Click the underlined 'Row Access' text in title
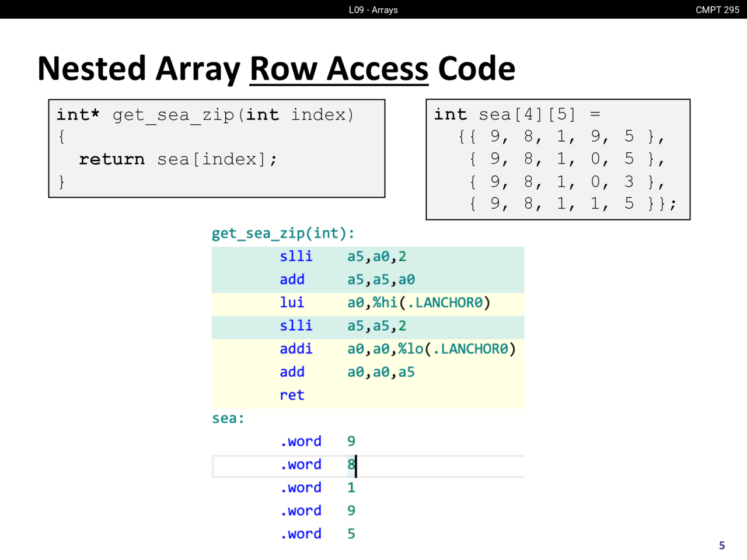 click(x=338, y=69)
